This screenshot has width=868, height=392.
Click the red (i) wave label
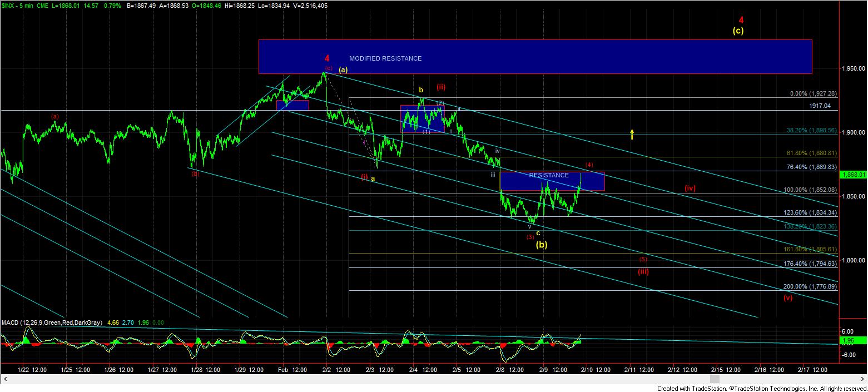click(364, 177)
